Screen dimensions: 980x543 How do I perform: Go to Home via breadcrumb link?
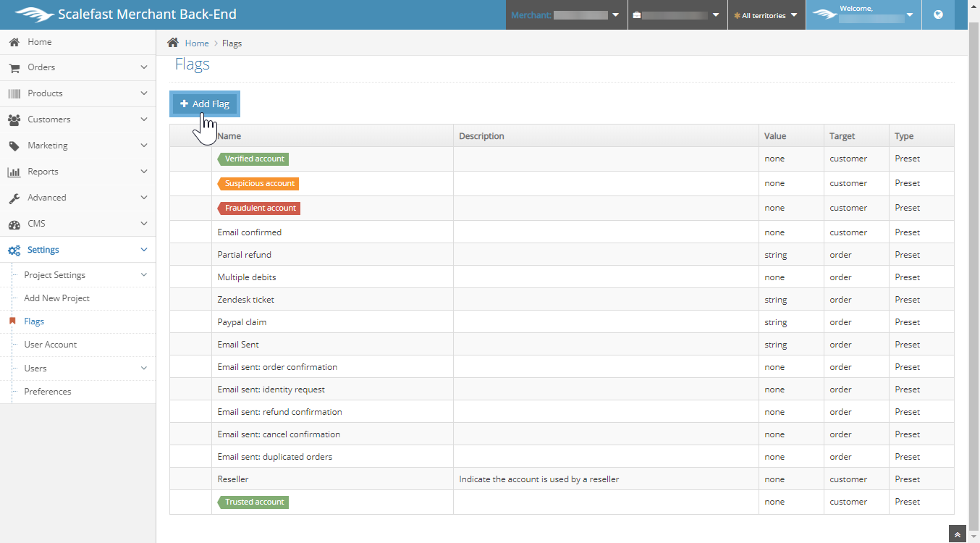pyautogui.click(x=196, y=43)
